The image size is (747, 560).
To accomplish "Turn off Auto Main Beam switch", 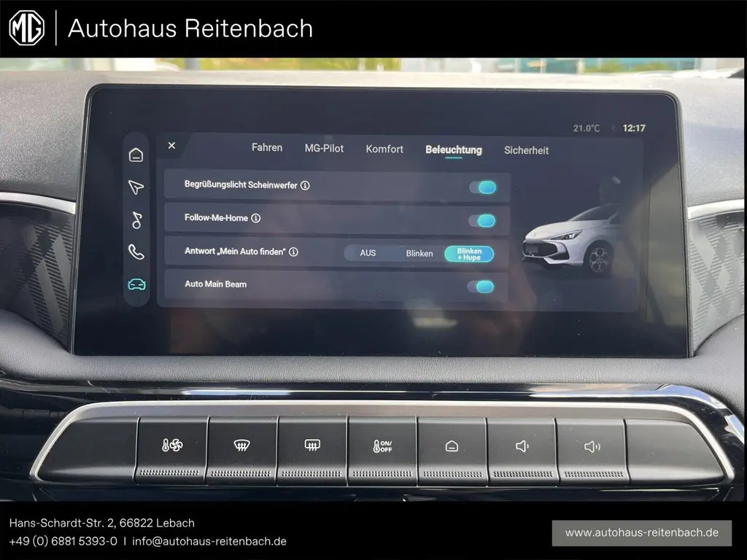I will [481, 287].
